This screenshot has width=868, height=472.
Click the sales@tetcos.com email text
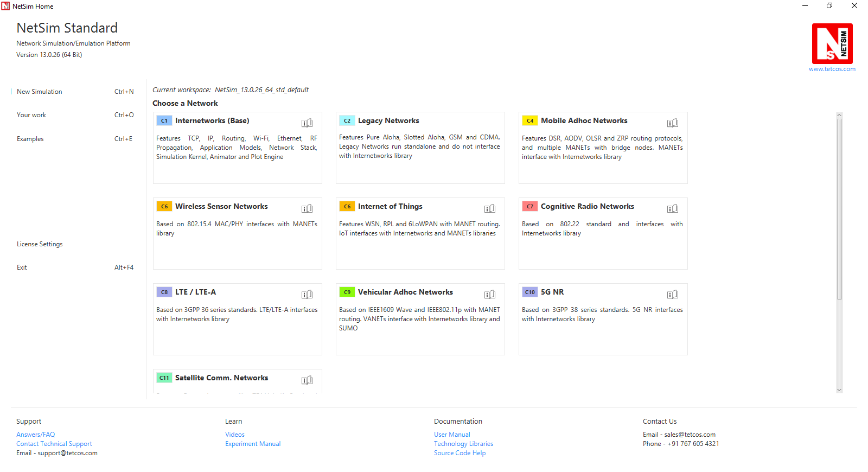(690, 435)
